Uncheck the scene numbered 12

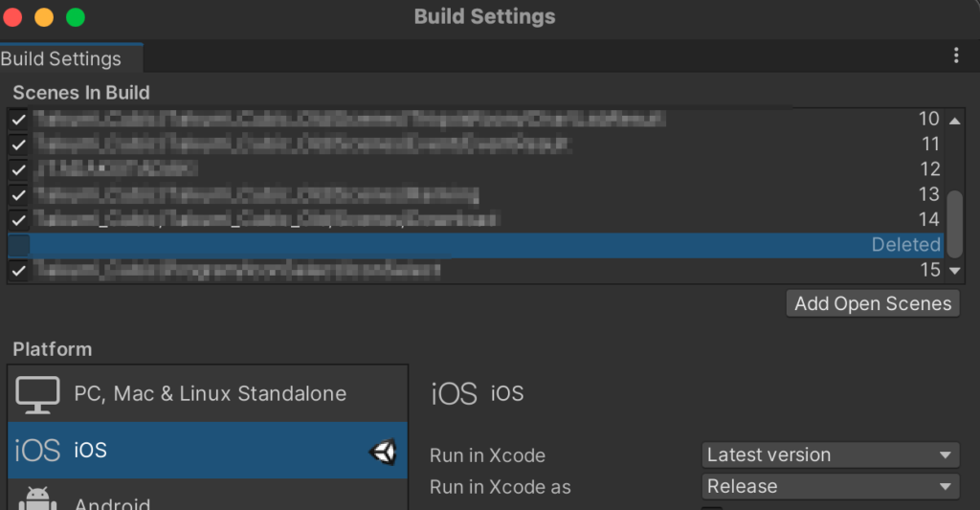coord(19,169)
